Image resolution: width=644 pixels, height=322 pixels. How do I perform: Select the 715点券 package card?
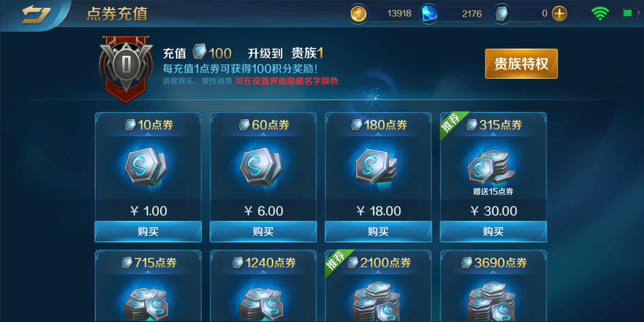tap(148, 286)
